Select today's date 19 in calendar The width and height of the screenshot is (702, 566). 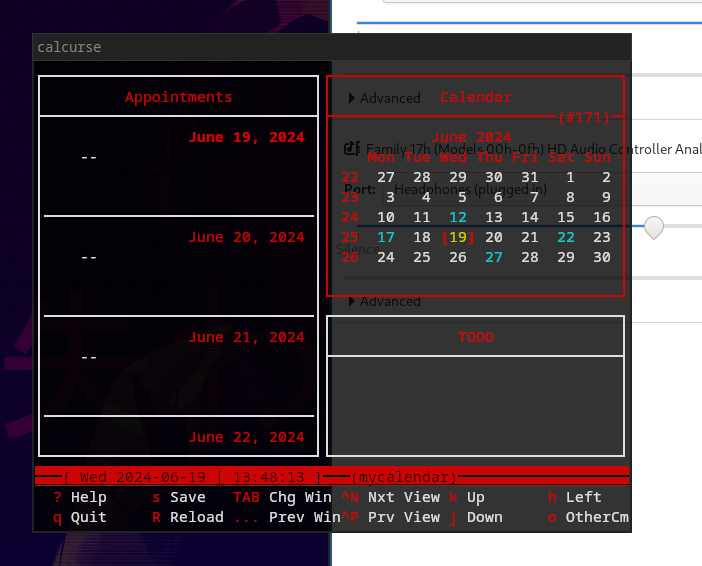click(x=457, y=237)
